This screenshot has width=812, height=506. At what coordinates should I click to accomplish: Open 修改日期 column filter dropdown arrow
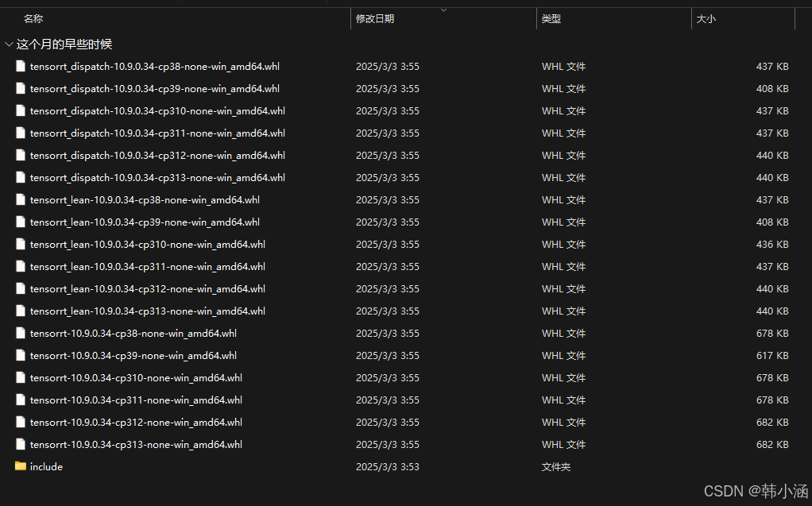pyautogui.click(x=443, y=10)
